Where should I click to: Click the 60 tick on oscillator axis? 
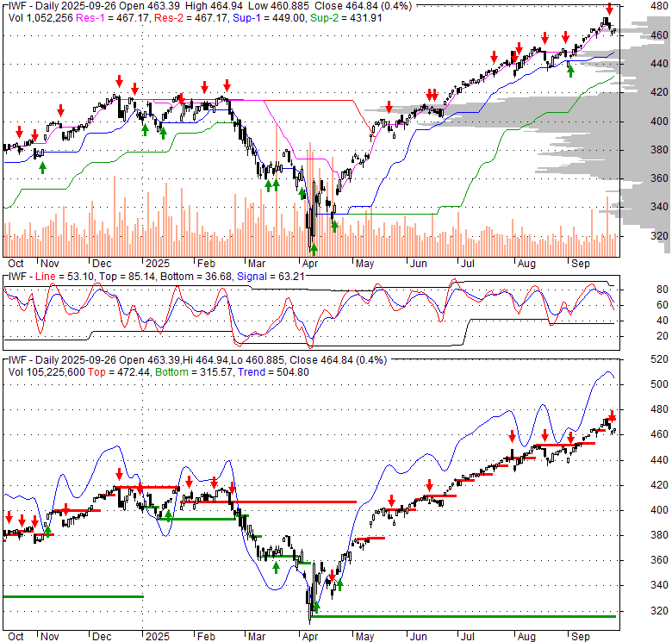(x=663, y=305)
